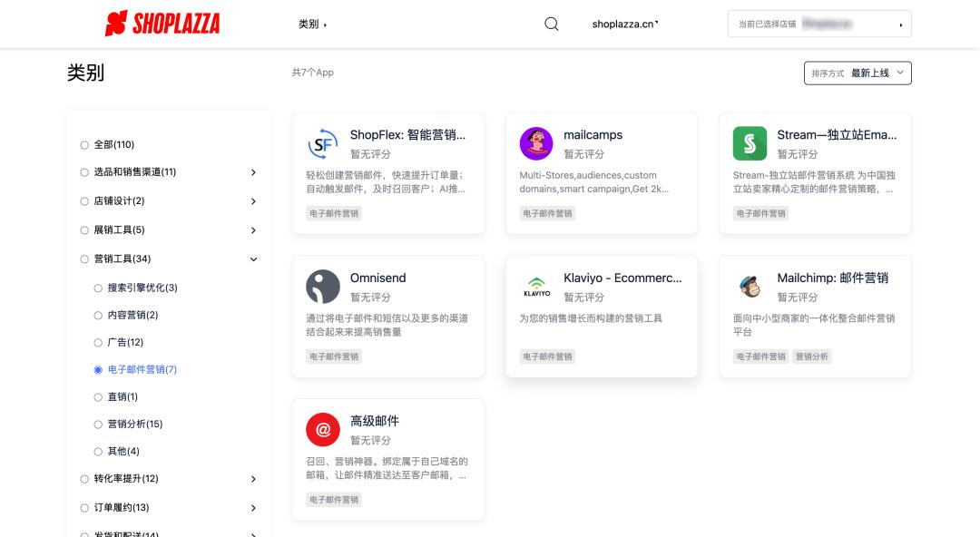
Task: Select the 全部(110) category radio
Action: pyautogui.click(x=84, y=144)
